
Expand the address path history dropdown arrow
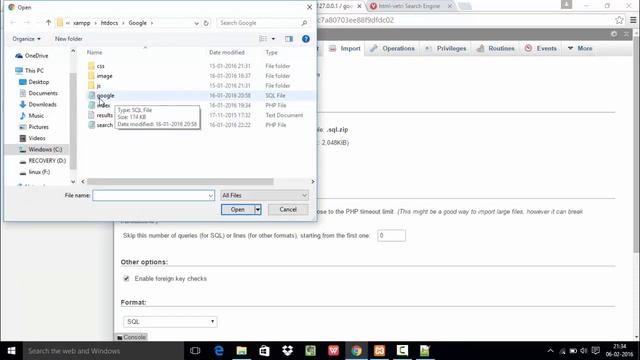tap(196, 23)
